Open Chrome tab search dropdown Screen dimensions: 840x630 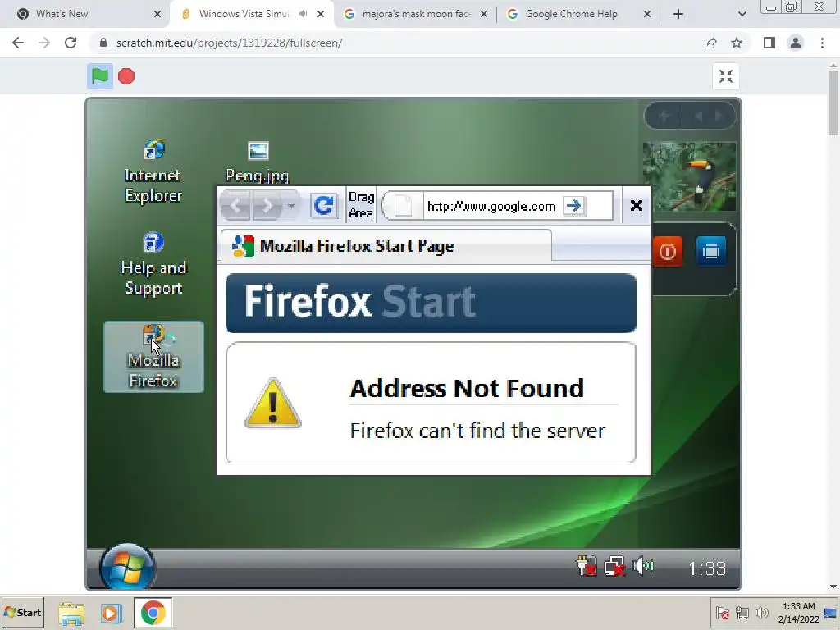pyautogui.click(x=742, y=14)
